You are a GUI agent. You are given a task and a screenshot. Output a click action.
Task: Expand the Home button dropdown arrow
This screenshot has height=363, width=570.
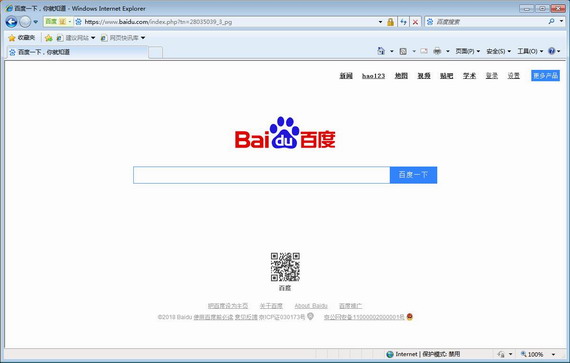point(392,51)
